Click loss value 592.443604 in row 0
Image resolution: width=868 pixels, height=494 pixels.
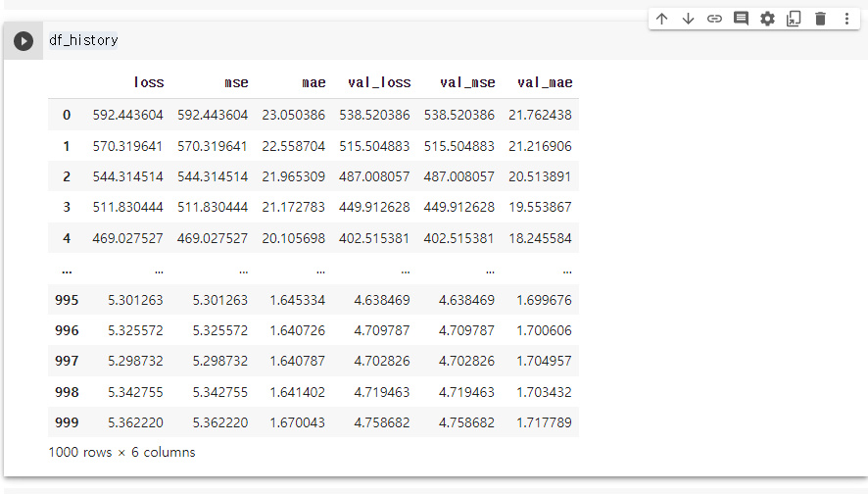[x=128, y=116]
